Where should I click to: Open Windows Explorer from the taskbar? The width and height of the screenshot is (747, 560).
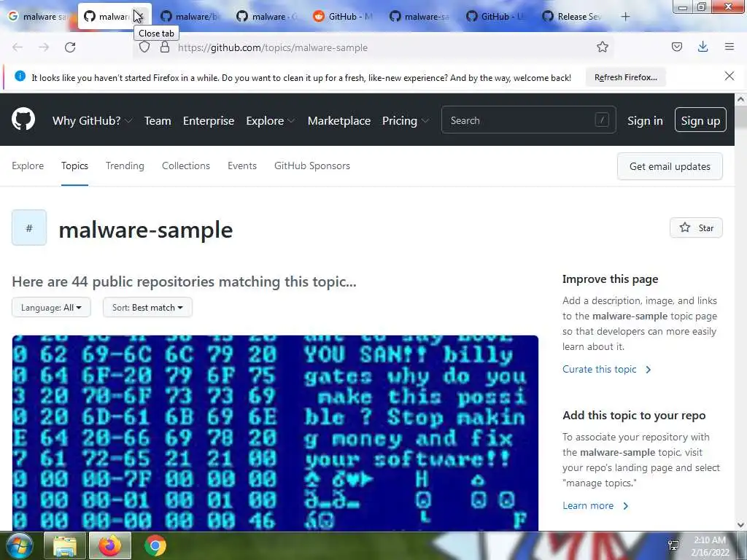point(65,545)
